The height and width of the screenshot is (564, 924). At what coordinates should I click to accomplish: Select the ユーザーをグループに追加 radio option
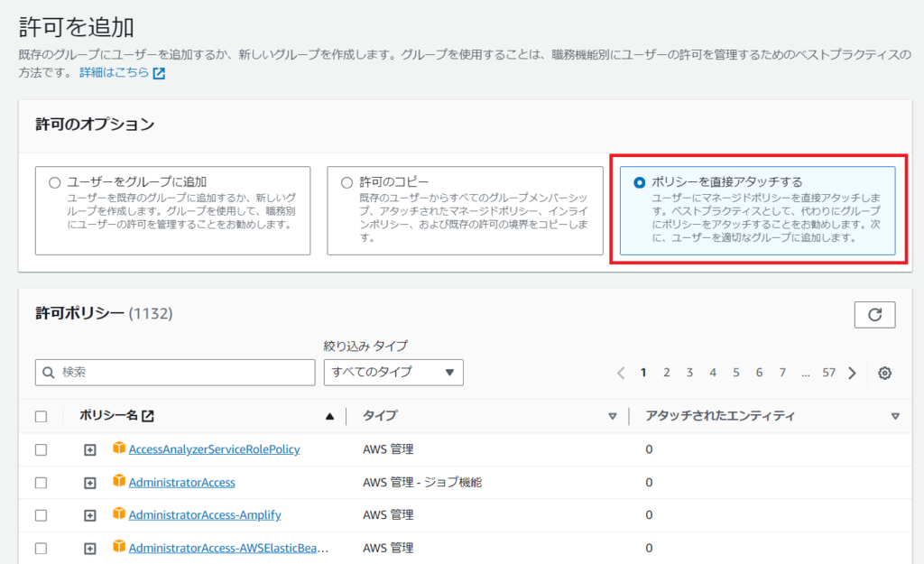click(55, 182)
